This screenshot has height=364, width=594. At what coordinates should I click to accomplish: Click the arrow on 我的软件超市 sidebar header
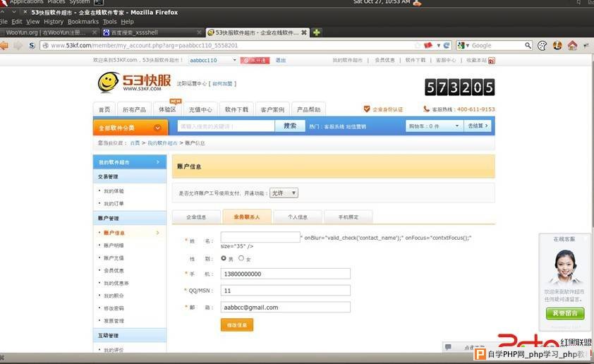click(x=158, y=162)
